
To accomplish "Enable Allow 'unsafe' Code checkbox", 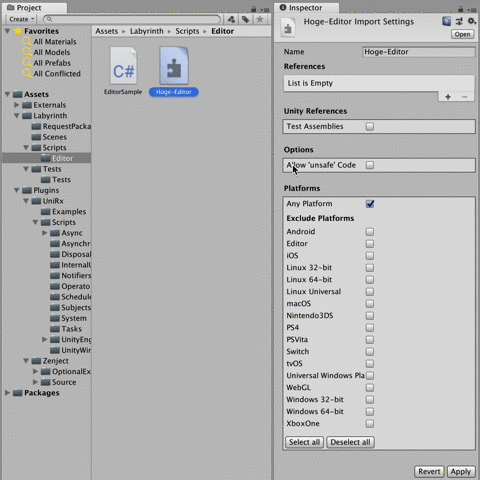I will [370, 165].
